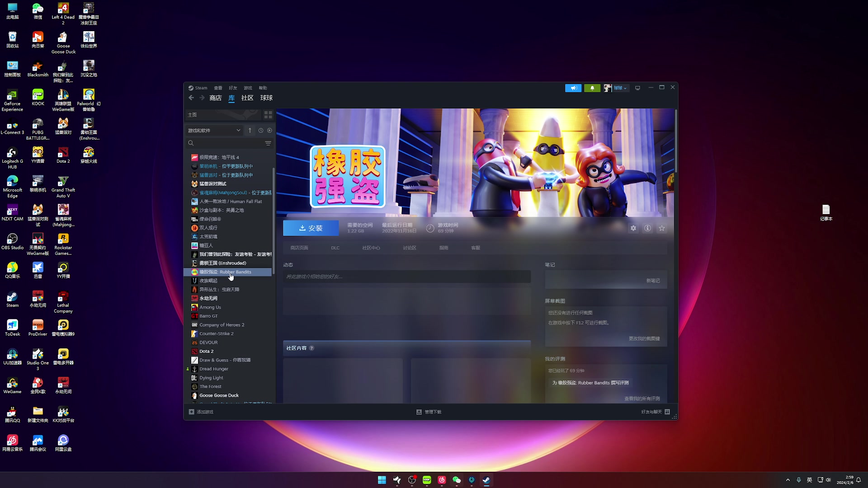The height and width of the screenshot is (488, 868).
Task: Click the 新笔记 new note button
Action: (x=653, y=281)
